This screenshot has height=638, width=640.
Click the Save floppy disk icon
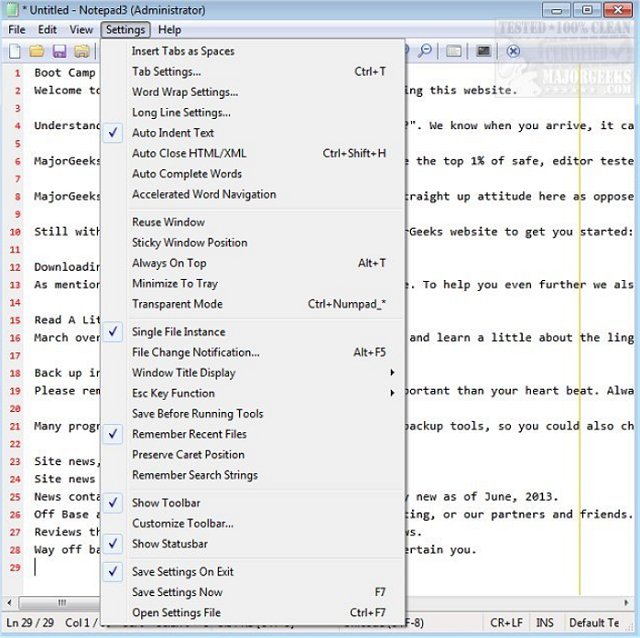tap(60, 51)
